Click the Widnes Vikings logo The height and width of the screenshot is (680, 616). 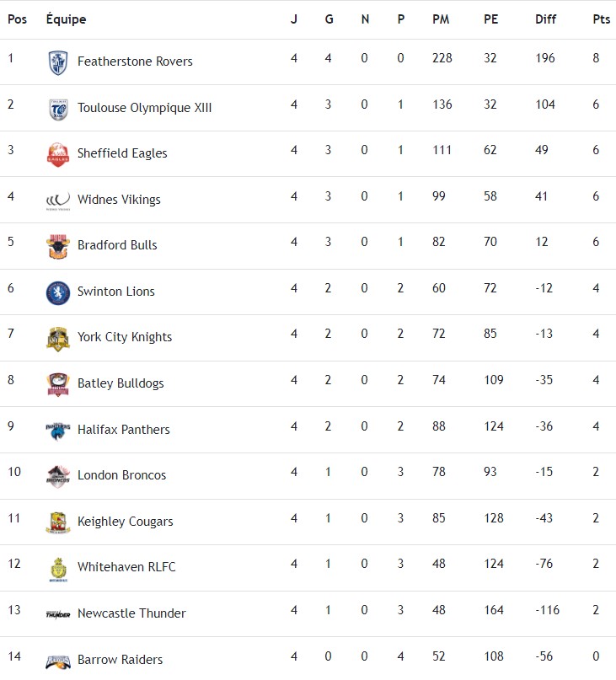pos(58,201)
